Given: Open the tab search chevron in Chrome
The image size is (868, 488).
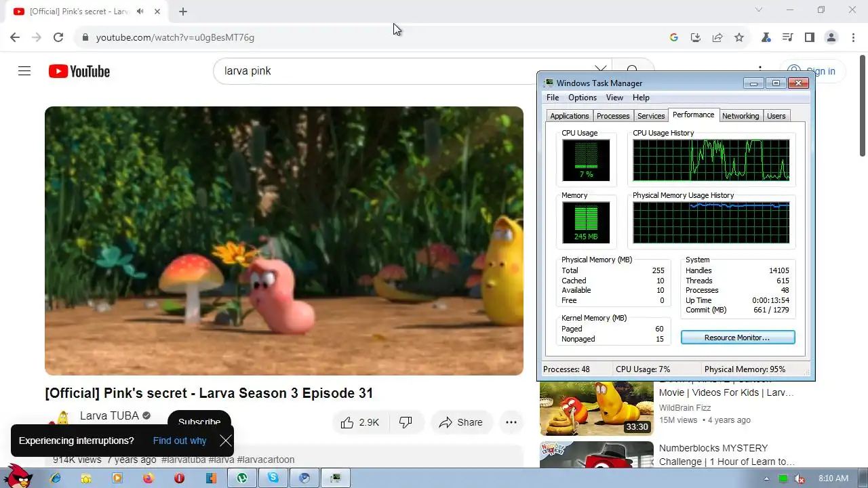Looking at the screenshot, I should (x=759, y=10).
